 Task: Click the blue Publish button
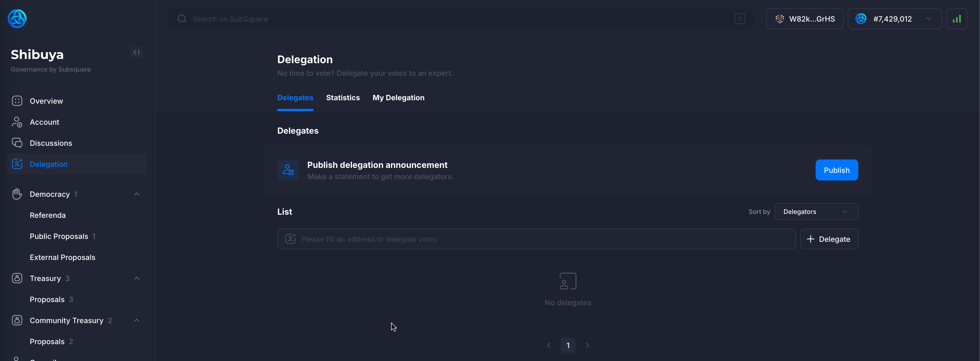click(x=836, y=170)
